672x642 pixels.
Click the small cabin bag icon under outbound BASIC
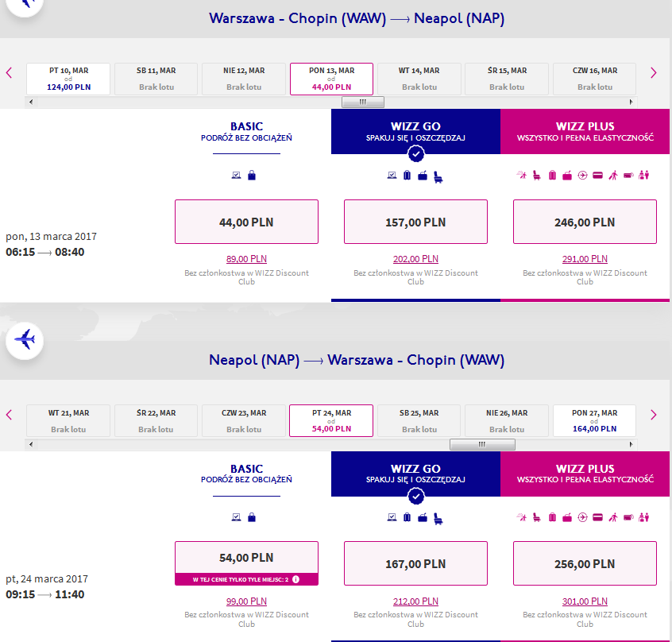click(252, 176)
